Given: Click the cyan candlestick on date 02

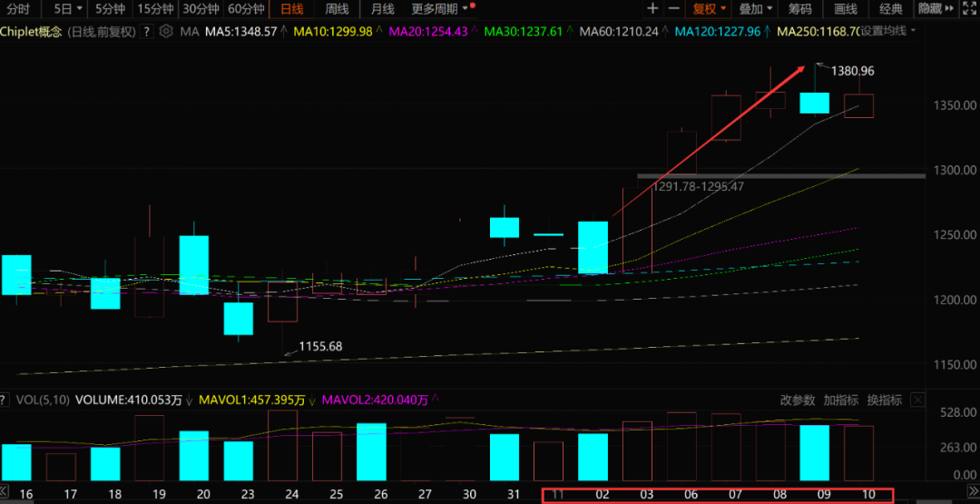Looking at the screenshot, I should (x=593, y=248).
